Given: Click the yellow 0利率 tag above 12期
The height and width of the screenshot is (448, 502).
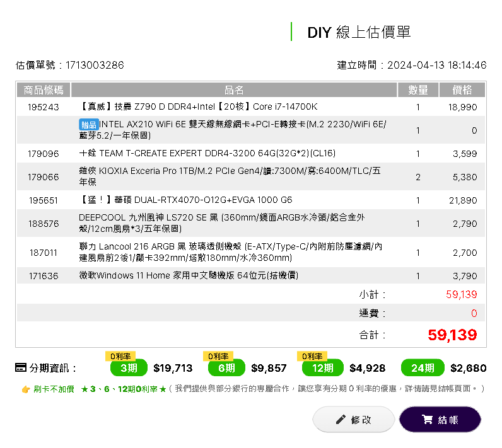Looking at the screenshot, I should click(x=313, y=357).
